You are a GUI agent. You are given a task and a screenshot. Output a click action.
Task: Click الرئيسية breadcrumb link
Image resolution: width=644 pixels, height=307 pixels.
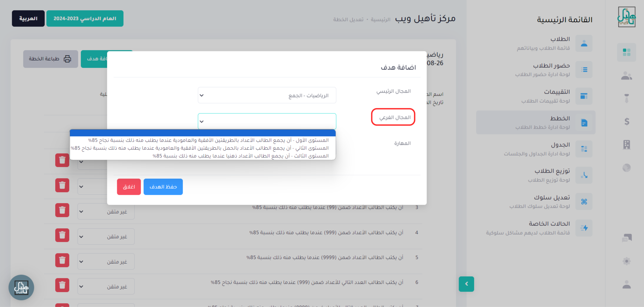tap(380, 19)
